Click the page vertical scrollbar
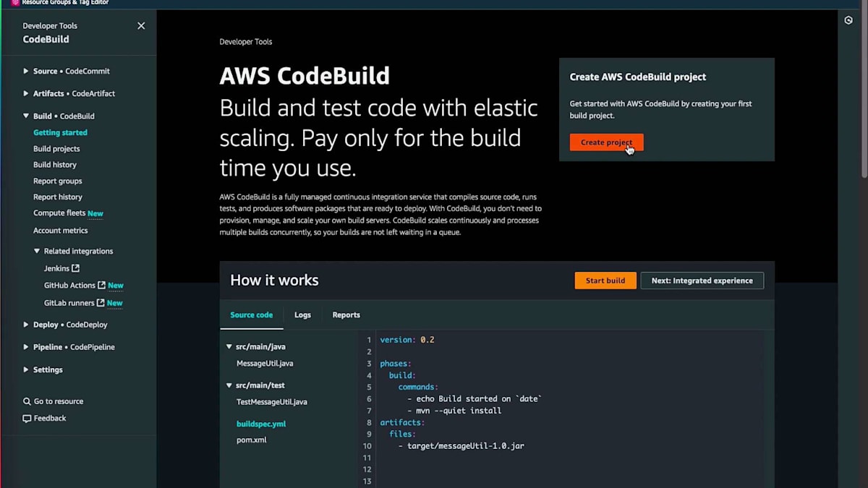Screen dimensions: 868x488 coord(864,94)
